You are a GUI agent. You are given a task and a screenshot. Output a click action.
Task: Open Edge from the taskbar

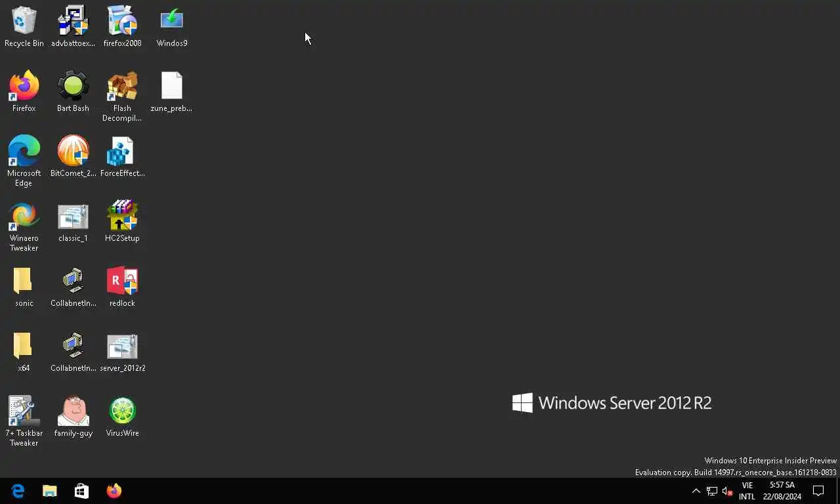point(18,491)
